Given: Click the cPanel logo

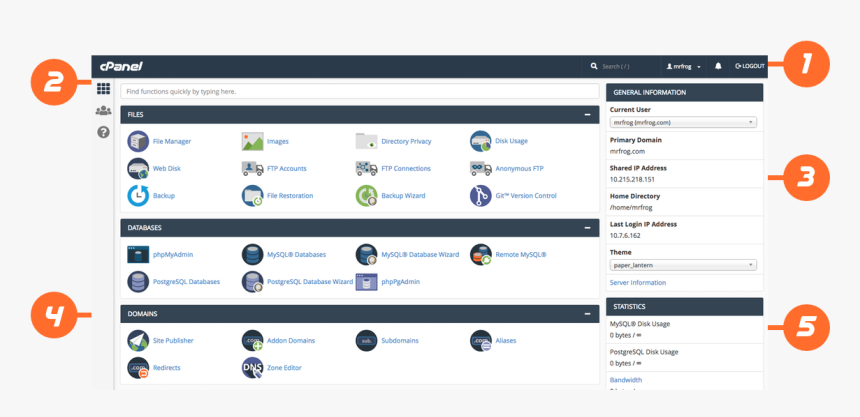Looking at the screenshot, I should coord(121,66).
